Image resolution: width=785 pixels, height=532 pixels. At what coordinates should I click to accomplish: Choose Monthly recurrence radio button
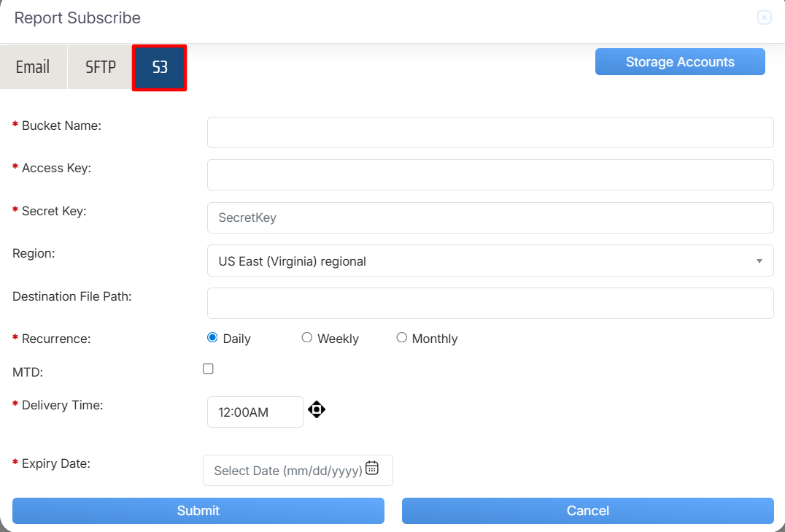(x=402, y=338)
